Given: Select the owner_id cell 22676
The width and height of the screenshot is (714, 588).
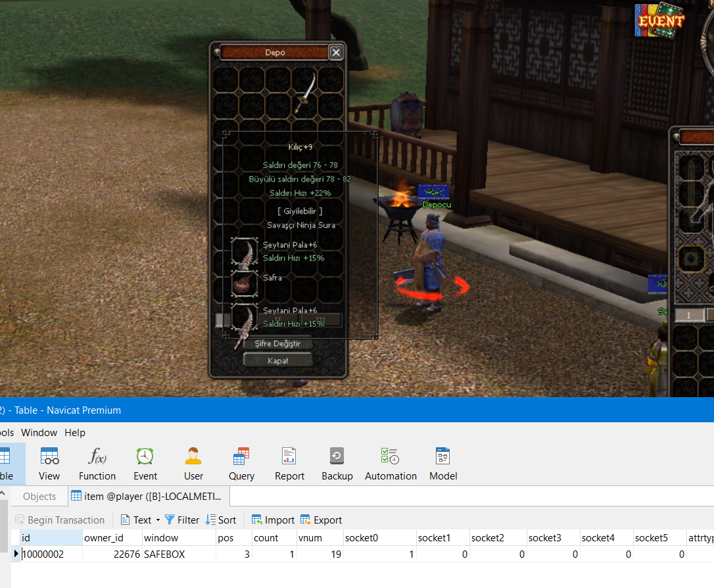Looking at the screenshot, I should [x=112, y=554].
